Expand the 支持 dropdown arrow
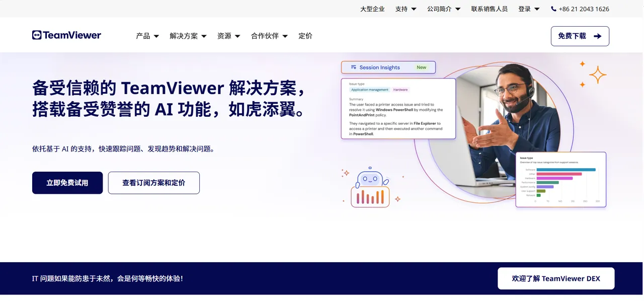 click(x=414, y=9)
